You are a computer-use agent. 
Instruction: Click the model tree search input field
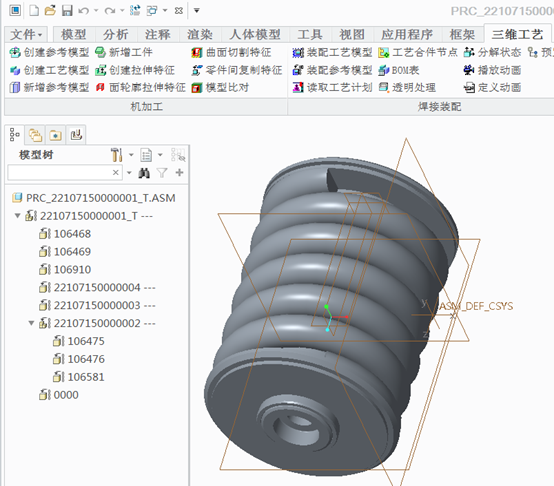[x=65, y=173]
